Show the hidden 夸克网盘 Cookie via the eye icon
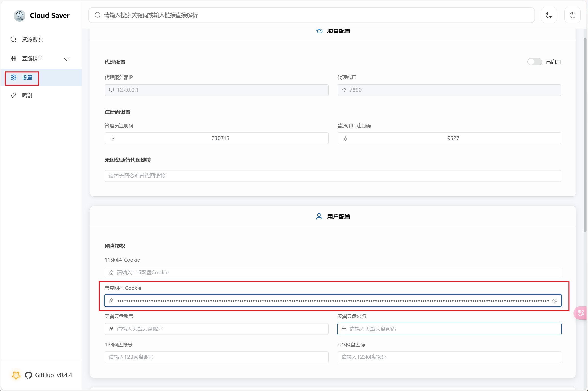Screen dimensions: 588x391 (x=555, y=301)
